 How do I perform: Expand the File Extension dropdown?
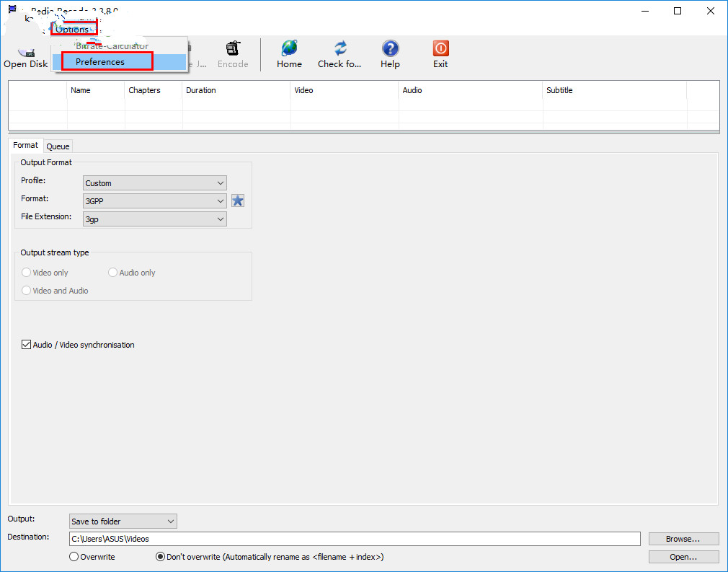point(155,219)
